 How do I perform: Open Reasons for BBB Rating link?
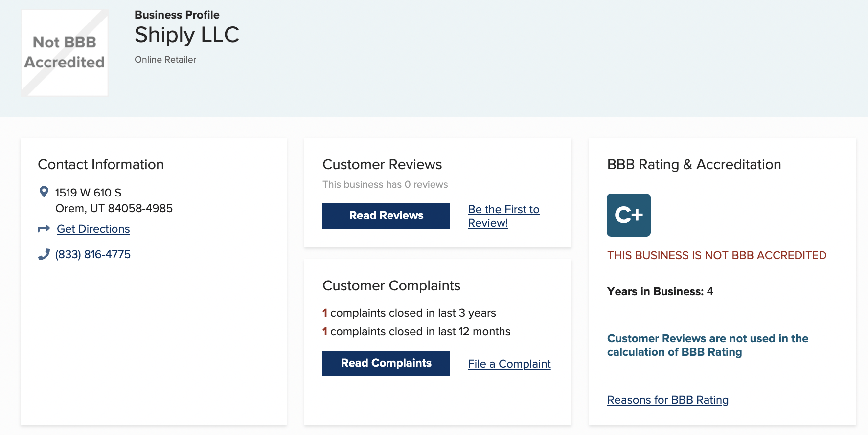(x=667, y=400)
